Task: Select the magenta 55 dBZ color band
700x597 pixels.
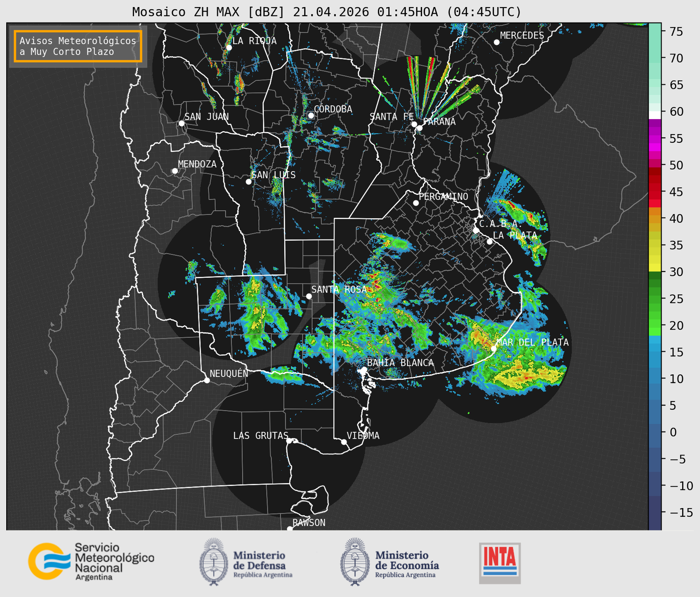Action: click(655, 138)
